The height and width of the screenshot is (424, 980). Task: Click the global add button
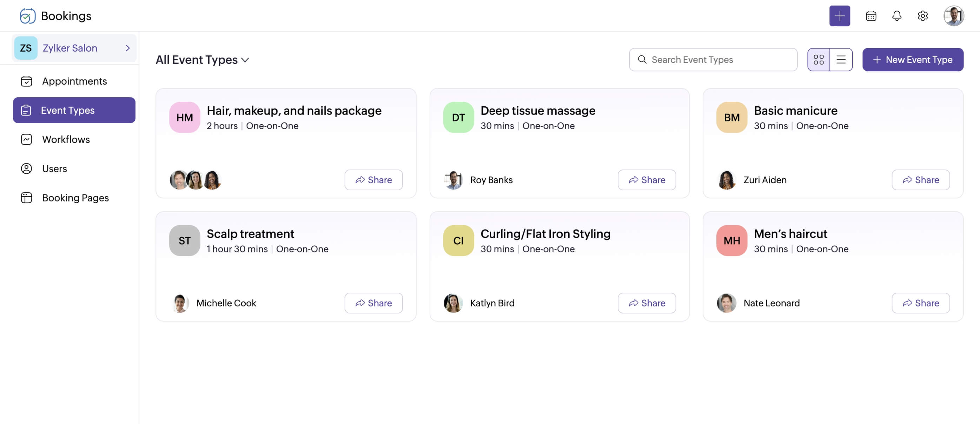point(840,16)
